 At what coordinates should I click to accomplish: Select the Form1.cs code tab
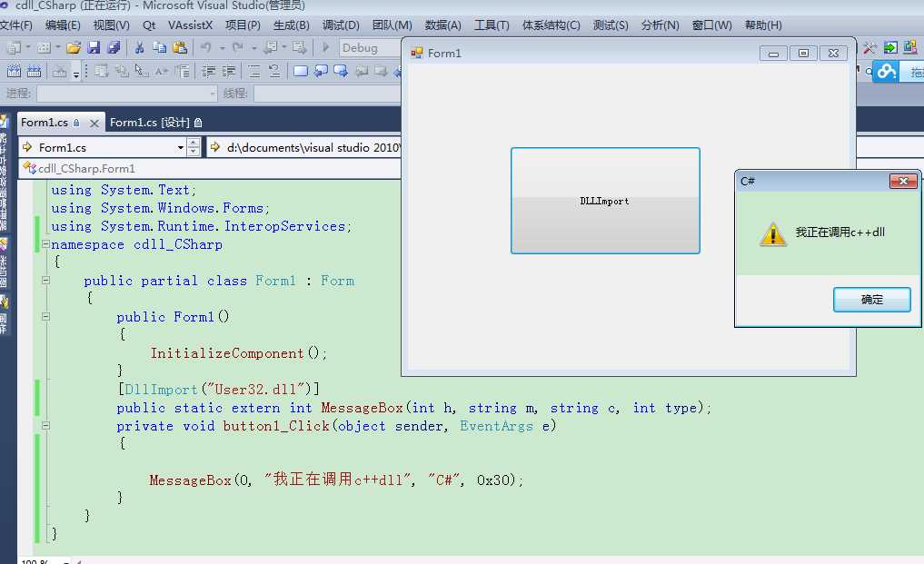pyautogui.click(x=45, y=123)
